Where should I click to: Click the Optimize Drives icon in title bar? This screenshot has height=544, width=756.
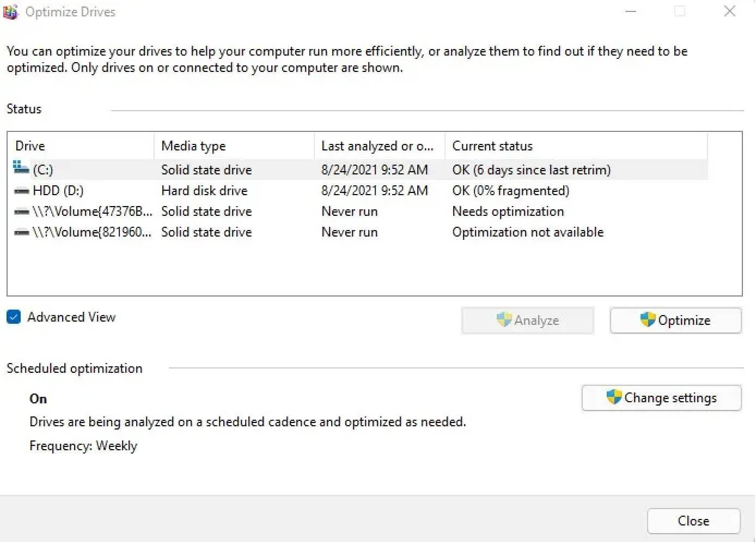[10, 11]
